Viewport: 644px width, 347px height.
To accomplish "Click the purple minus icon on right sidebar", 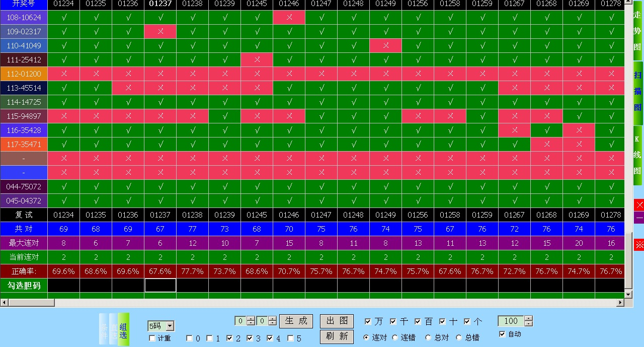I will (639, 218).
